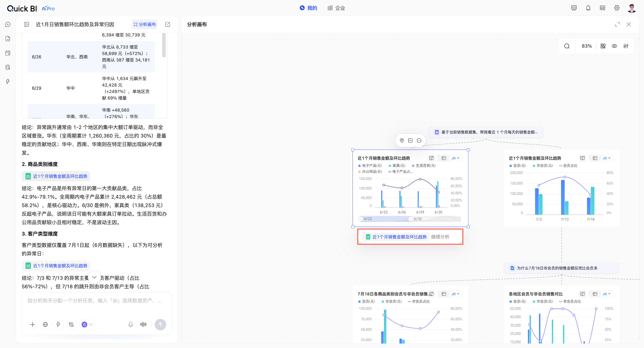Toggle 非会员占比 legend on 各地区会员与非会员销售对比 chart
Image resolution: width=644 pixels, height=348 pixels.
click(570, 301)
